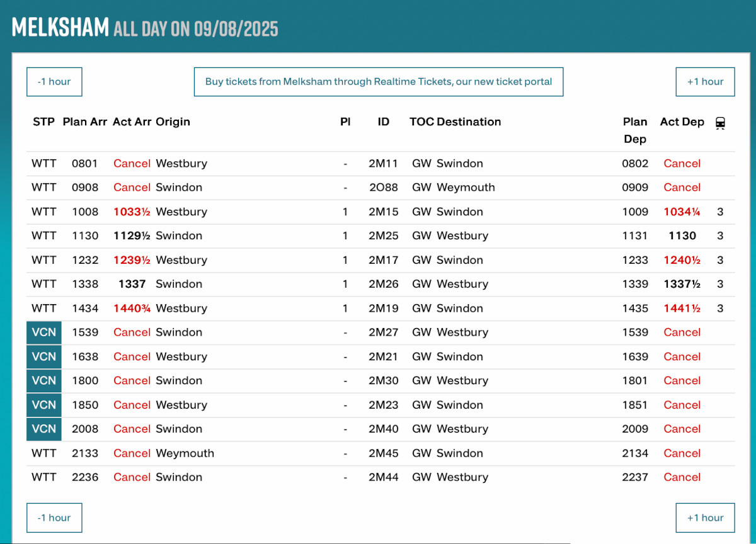
Task: Click the Melksham page heading
Action: pos(60,28)
